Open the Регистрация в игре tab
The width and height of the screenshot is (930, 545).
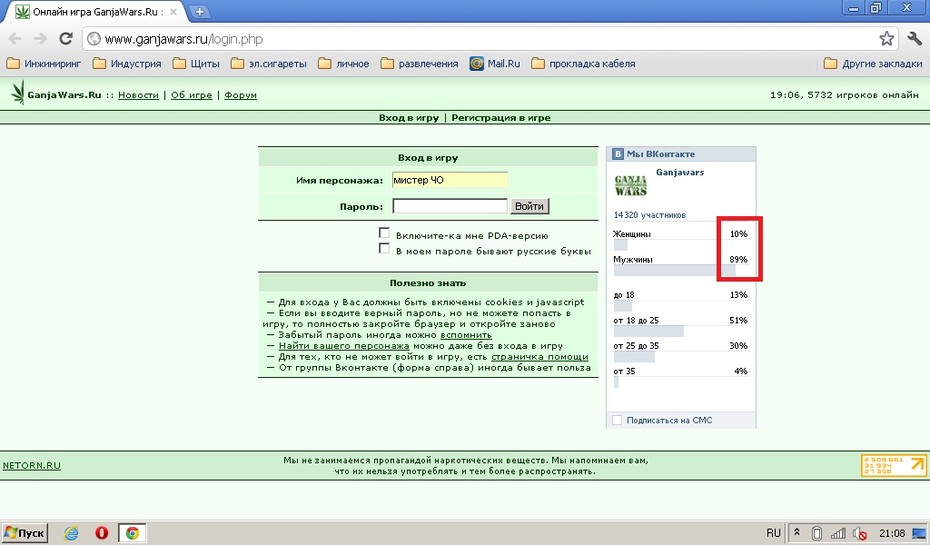(501, 117)
